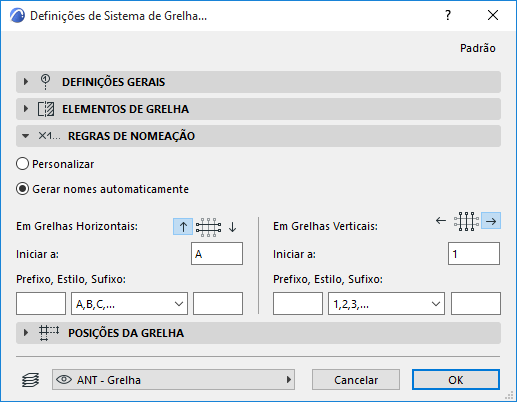Select upward naming direction for horizontal grids
This screenshot has width=517, height=402.
pos(183,227)
